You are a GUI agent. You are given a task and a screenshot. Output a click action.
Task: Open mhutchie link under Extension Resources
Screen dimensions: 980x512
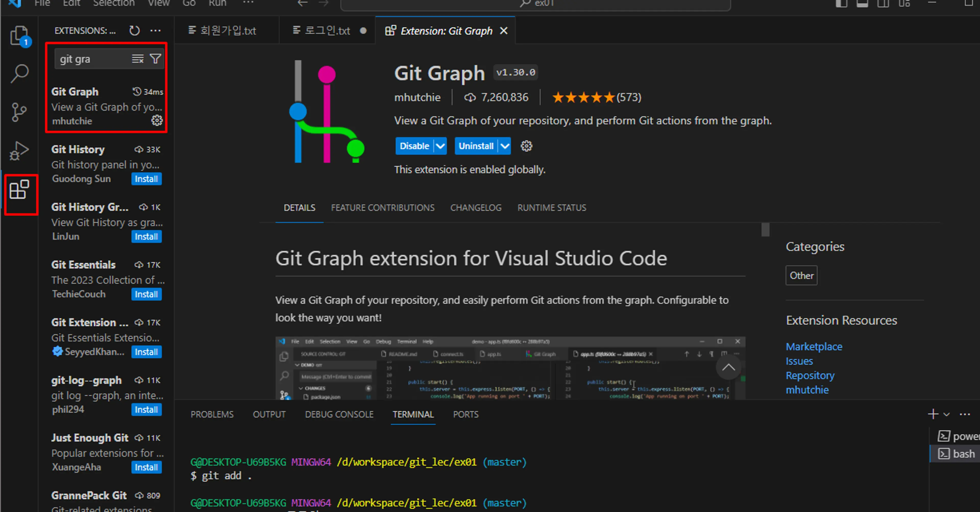pyautogui.click(x=807, y=390)
